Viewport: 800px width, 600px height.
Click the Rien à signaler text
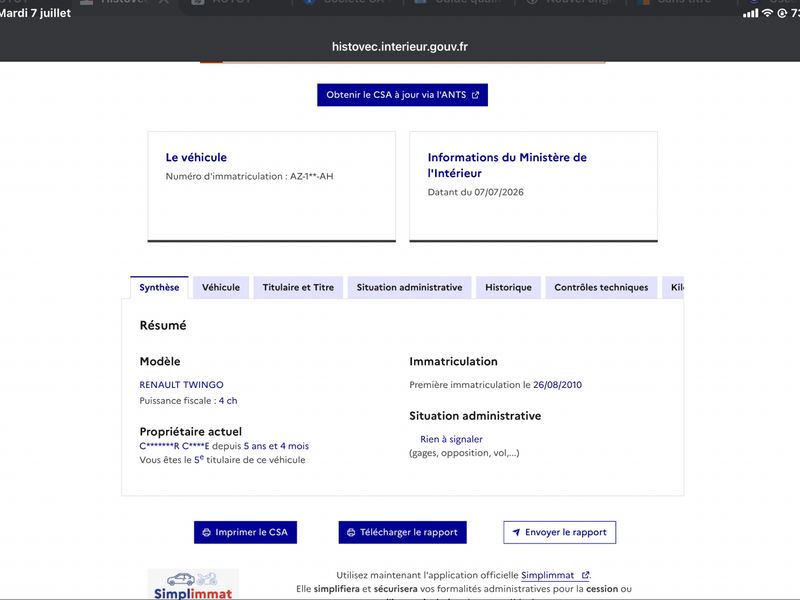coord(451,439)
